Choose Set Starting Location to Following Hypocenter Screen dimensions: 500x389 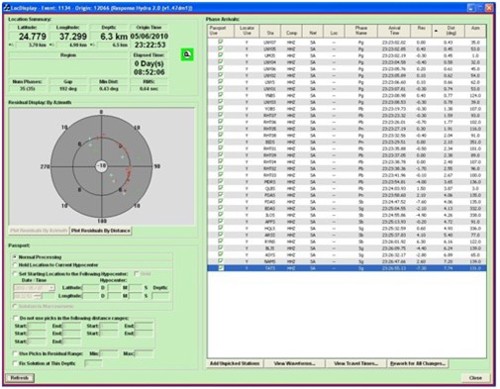click(15, 274)
